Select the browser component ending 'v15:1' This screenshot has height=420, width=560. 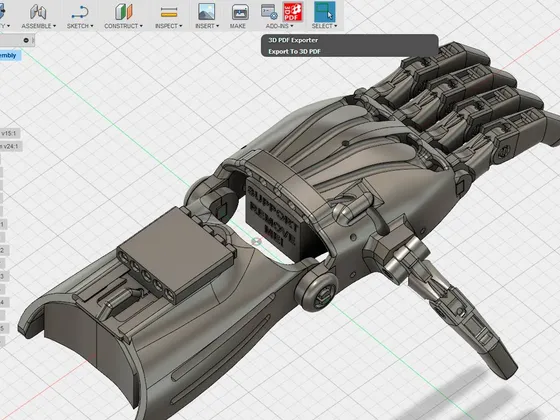coord(9,134)
